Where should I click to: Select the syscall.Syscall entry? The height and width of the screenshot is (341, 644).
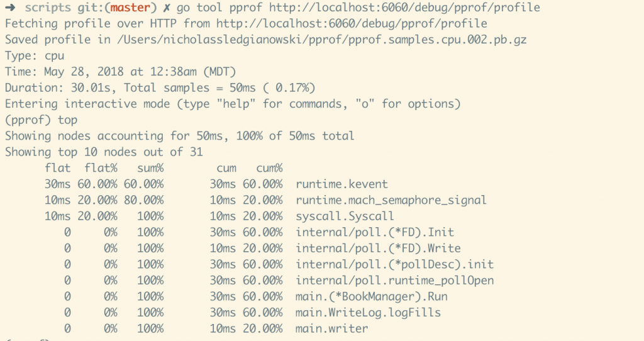click(x=345, y=216)
